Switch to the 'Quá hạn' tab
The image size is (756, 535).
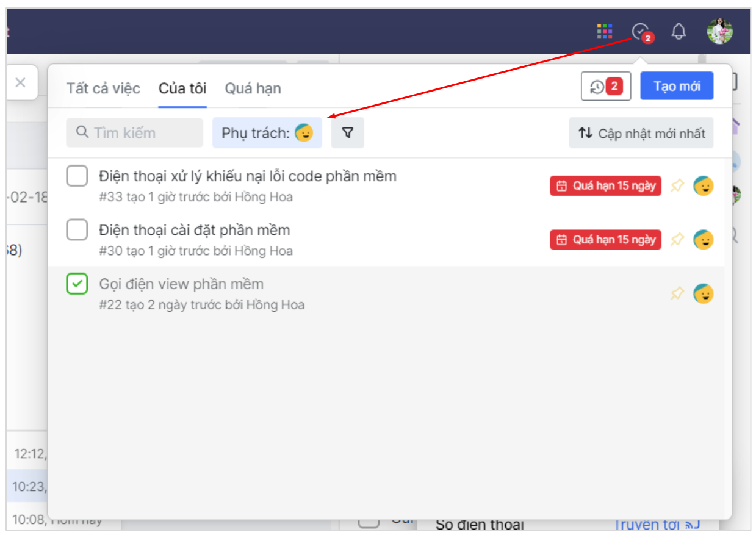point(253,88)
